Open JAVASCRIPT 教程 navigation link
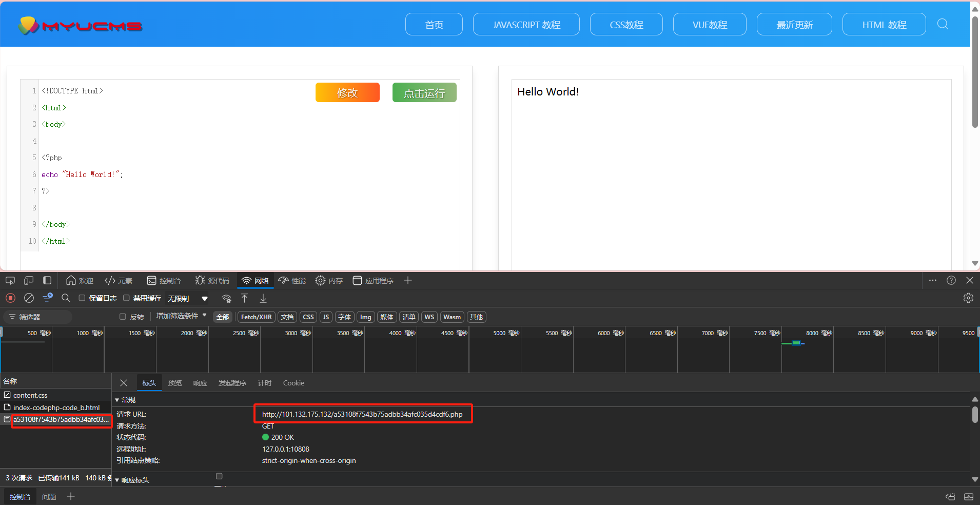The image size is (980, 505). 526,24
